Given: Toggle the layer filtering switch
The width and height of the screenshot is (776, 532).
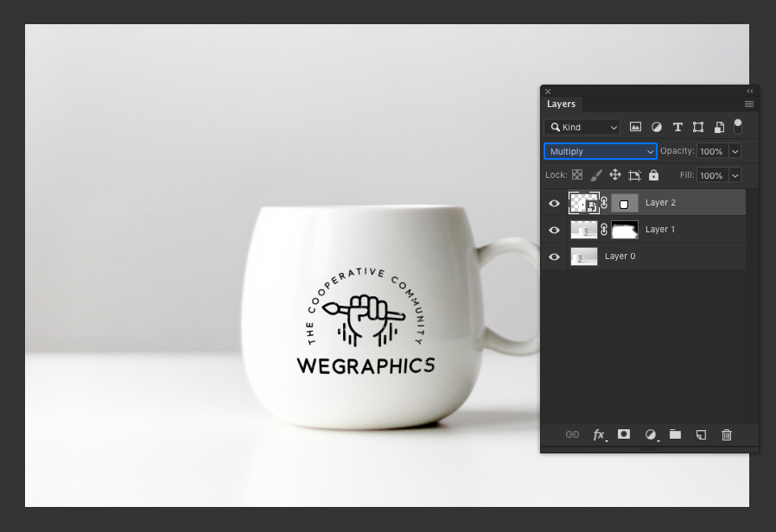Looking at the screenshot, I should 738,126.
